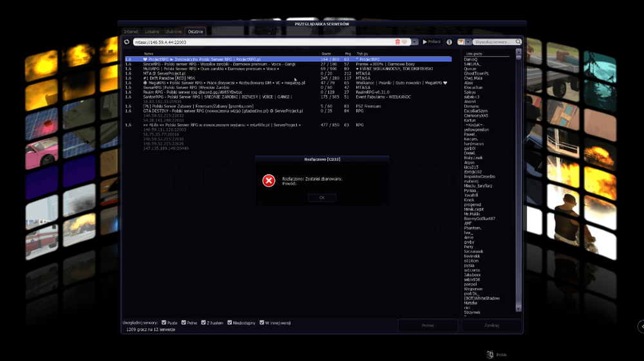
Task: Toggle the W innej wersji checkbox
Action: click(x=261, y=322)
